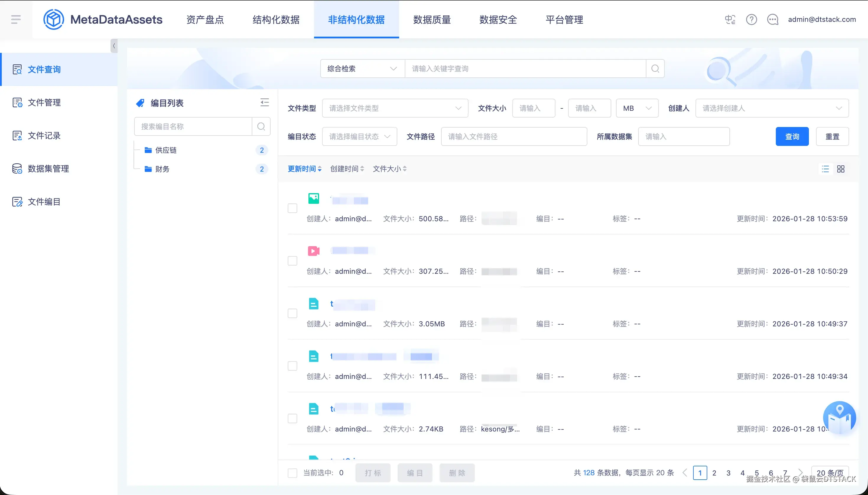The width and height of the screenshot is (868, 495).
Task: Focus the 请输入文件路径 input field
Action: pyautogui.click(x=514, y=136)
